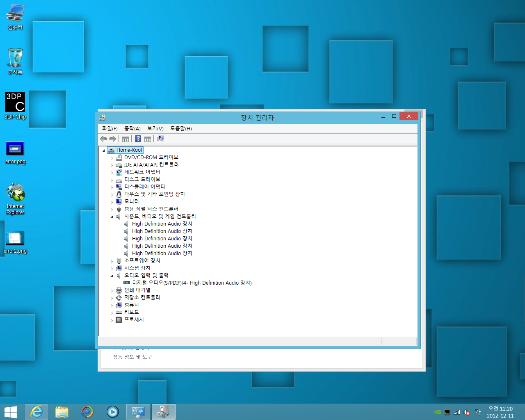This screenshot has height=420, width=525.
Task: Go forward with the right arrow toolbar icon
Action: pyautogui.click(x=113, y=139)
